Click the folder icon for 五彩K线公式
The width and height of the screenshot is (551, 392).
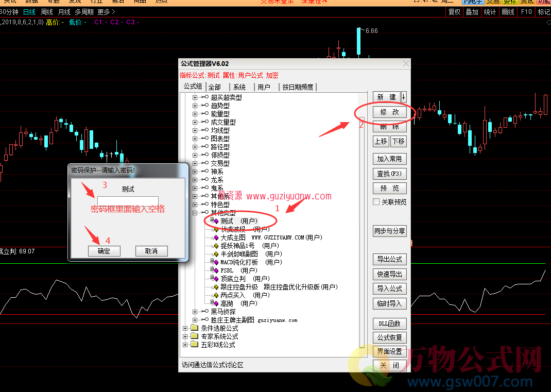point(194,345)
